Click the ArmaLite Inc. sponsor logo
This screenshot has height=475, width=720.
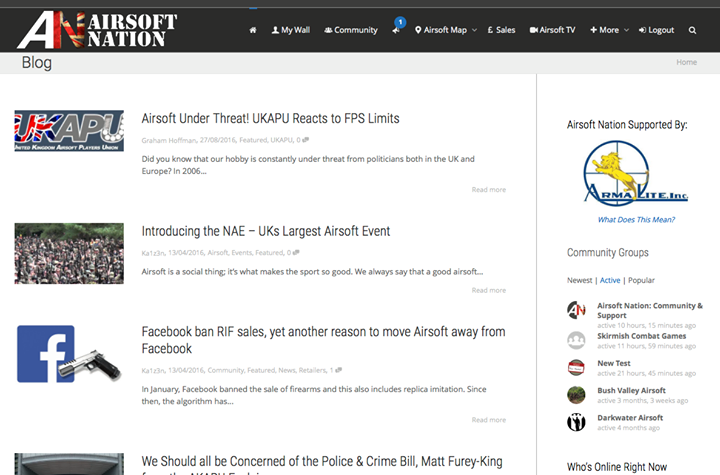[636, 173]
